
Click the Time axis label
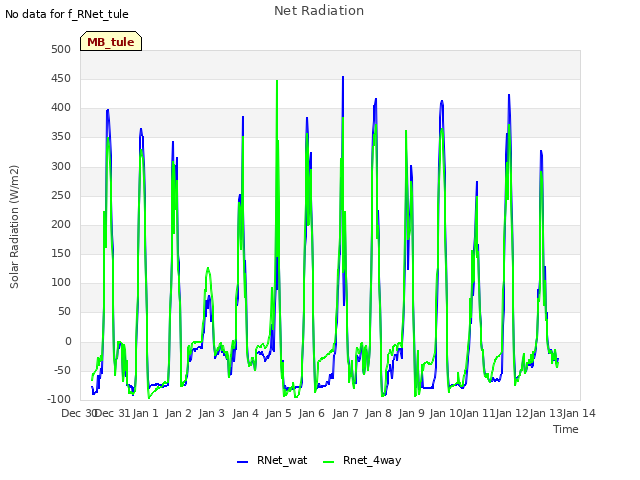565,429
